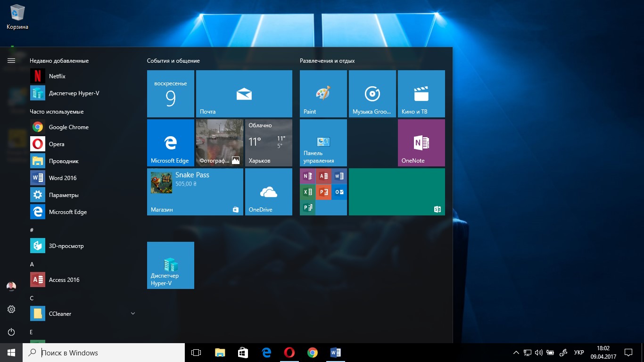The height and width of the screenshot is (362, 644).
Task: Click the small PowerPoint tile in Office group
Action: (x=323, y=192)
